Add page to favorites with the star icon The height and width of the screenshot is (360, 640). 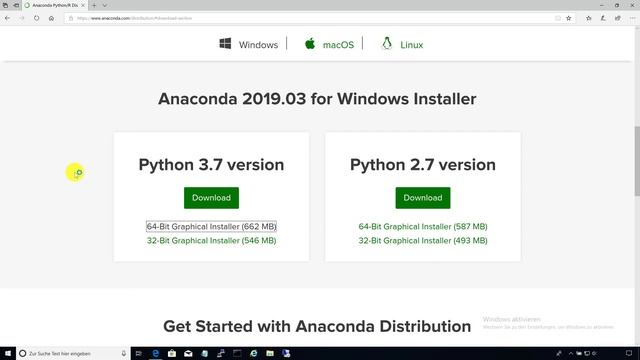coord(569,18)
